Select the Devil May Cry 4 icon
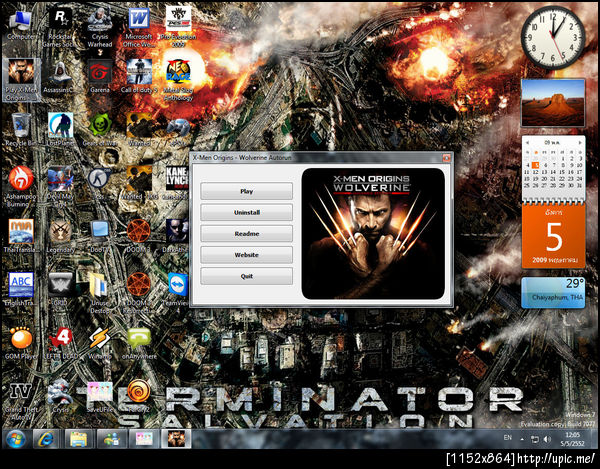The height and width of the screenshot is (469, 600). [x=60, y=186]
